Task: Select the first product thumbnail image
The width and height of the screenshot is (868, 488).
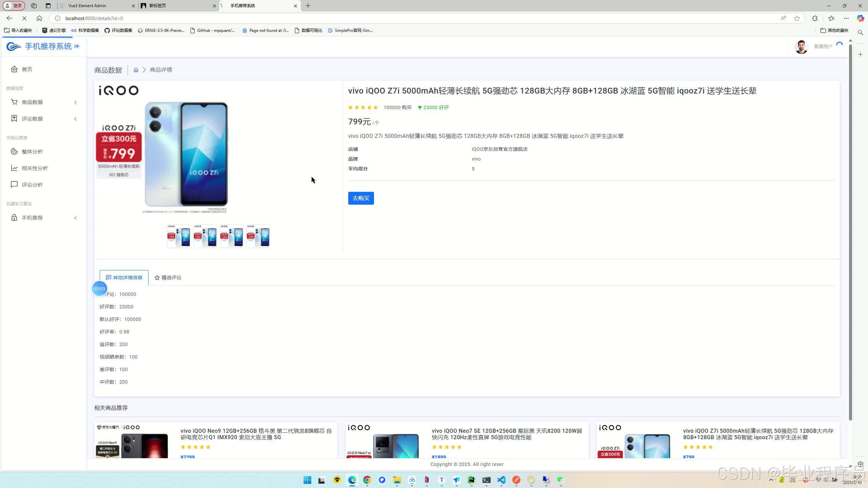Action: 179,236
